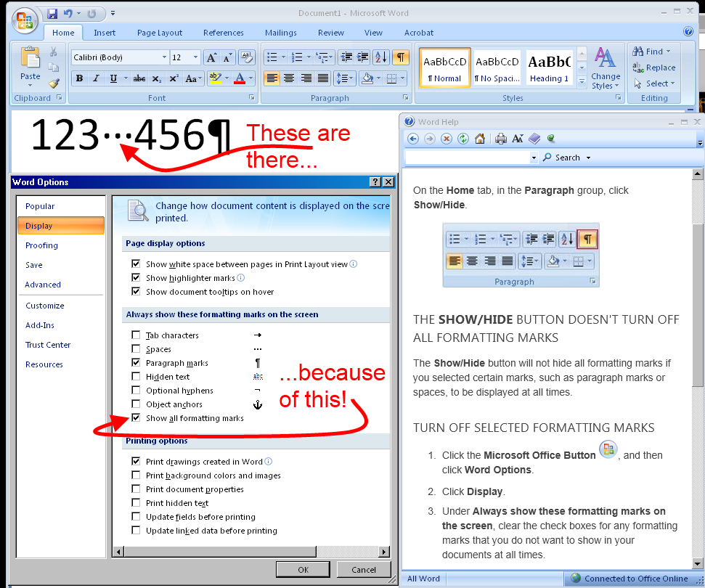705x588 pixels.
Task: Open font color dropdown arrow
Action: (x=250, y=78)
